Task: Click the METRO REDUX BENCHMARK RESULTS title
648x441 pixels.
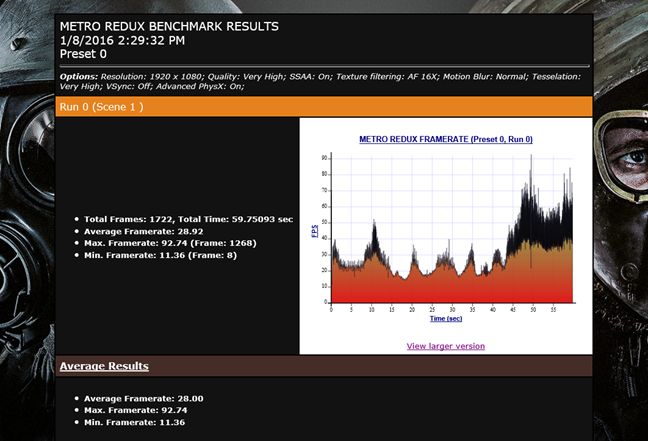Action: tap(169, 26)
